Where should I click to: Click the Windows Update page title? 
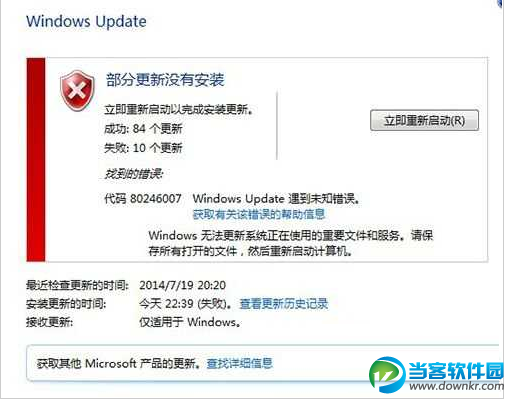pyautogui.click(x=86, y=22)
